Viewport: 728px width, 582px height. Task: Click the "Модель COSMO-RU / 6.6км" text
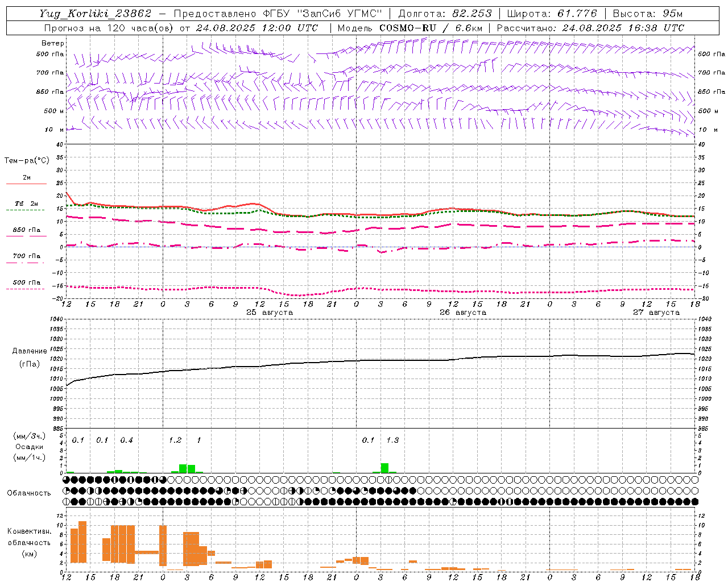pyautogui.click(x=410, y=28)
